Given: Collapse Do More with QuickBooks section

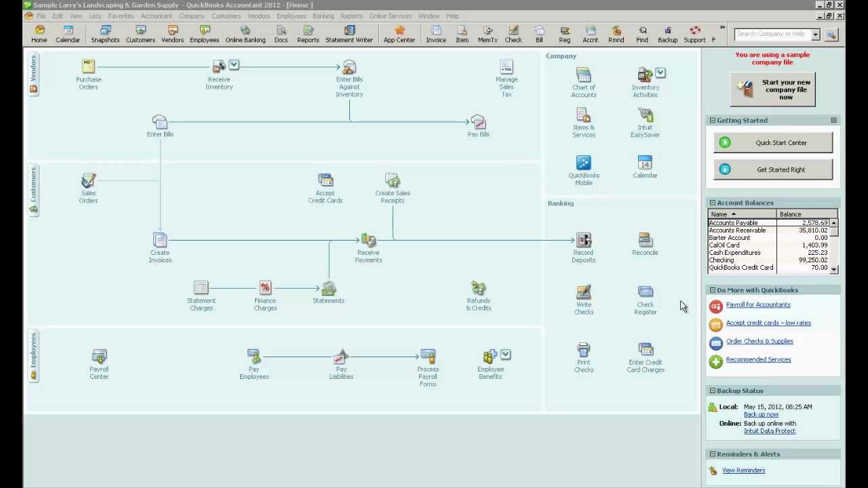Looking at the screenshot, I should point(712,290).
